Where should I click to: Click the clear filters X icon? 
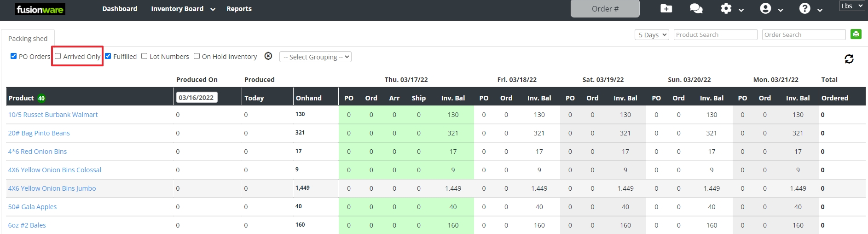(x=268, y=56)
